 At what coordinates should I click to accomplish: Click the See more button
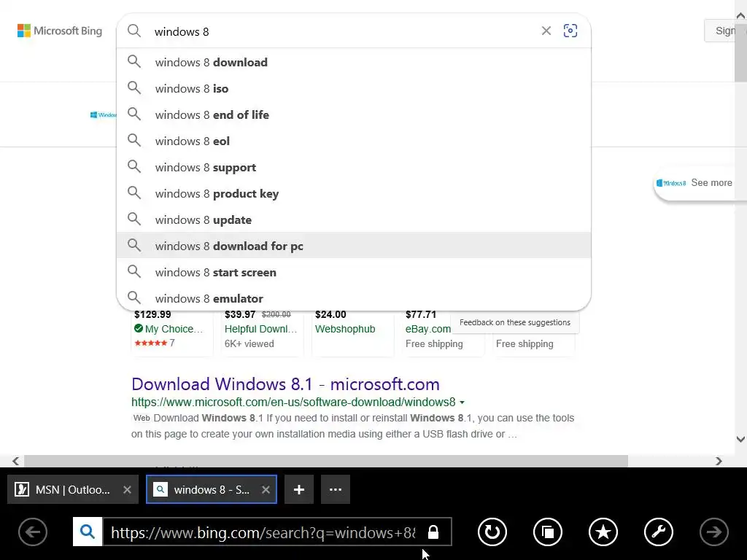coord(700,183)
